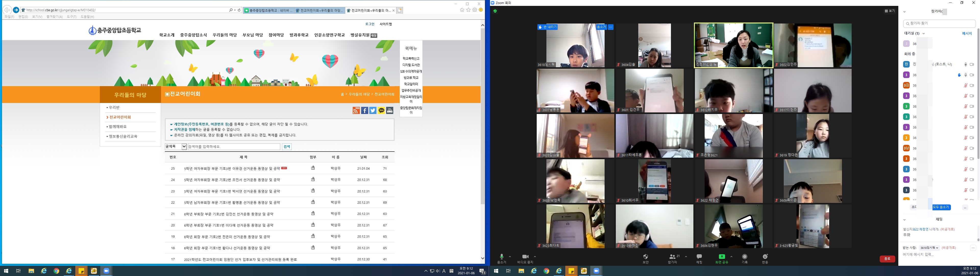Click the Zoom encryption shield icon
980x276 pixels.
click(x=495, y=11)
